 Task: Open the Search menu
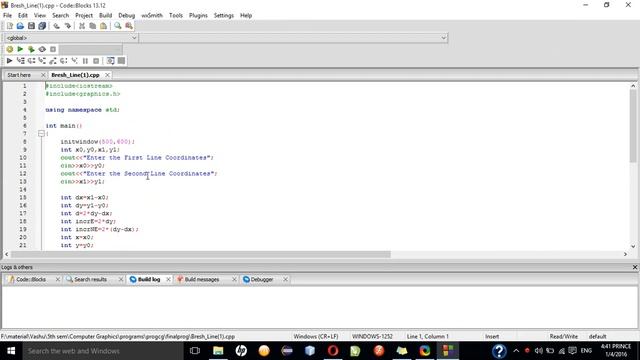(60, 15)
